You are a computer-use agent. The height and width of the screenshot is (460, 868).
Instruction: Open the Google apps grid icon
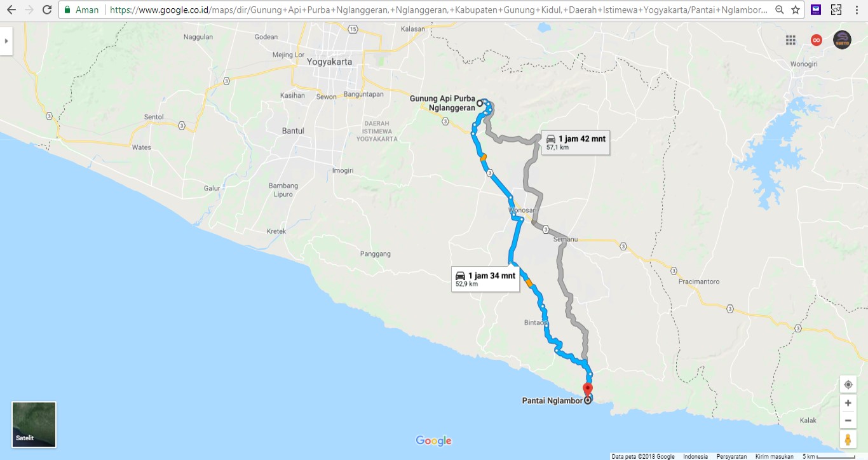click(x=790, y=40)
